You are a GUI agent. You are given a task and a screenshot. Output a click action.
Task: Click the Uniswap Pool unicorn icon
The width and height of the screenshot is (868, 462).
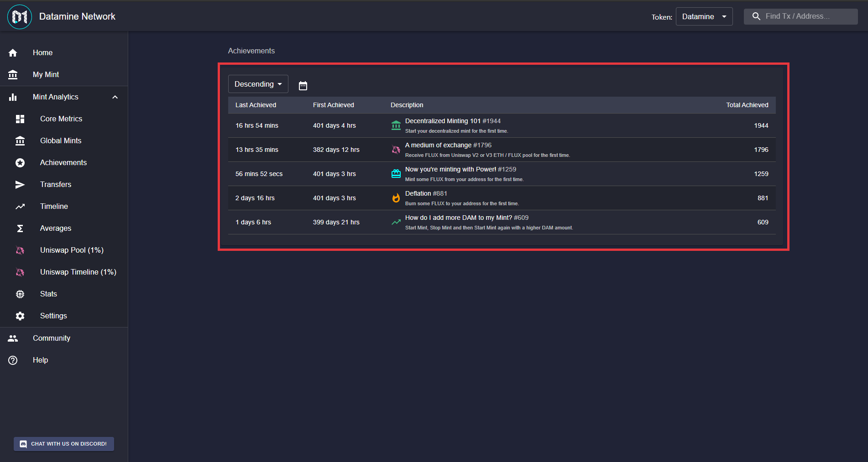point(20,250)
